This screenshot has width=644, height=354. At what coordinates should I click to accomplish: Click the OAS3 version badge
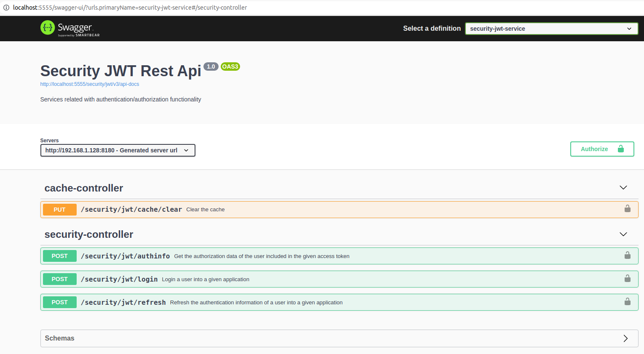tap(230, 67)
